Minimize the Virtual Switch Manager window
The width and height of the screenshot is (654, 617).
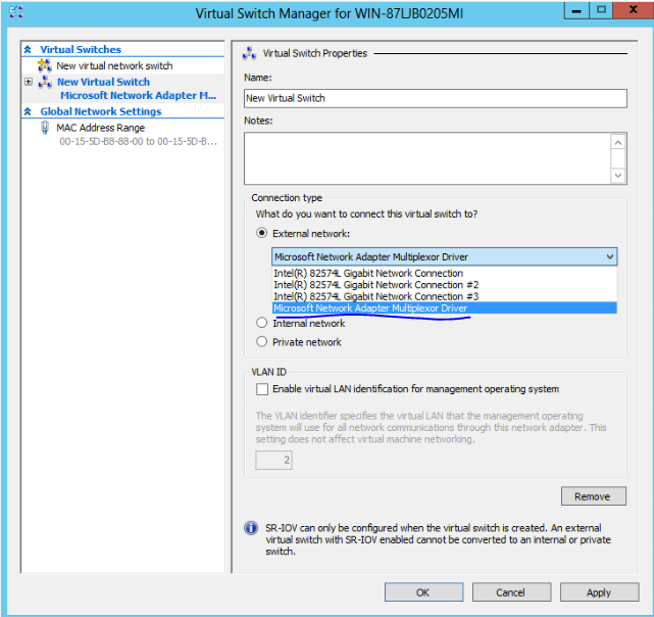point(577,10)
